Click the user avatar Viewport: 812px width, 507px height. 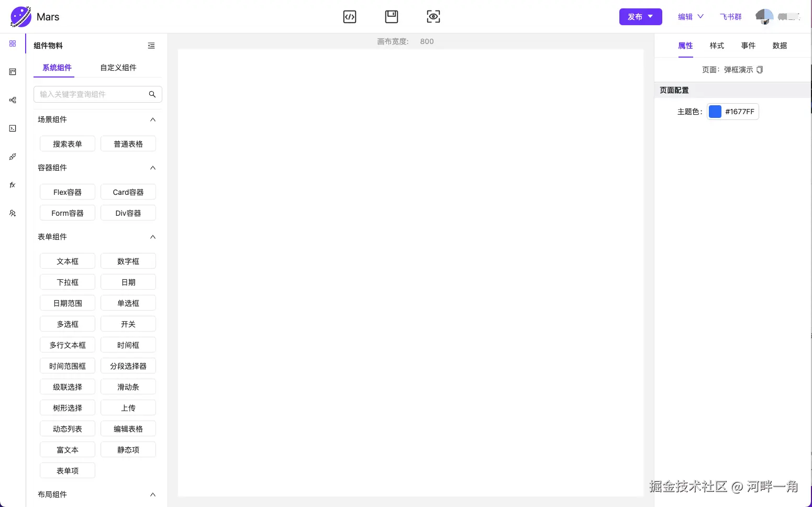click(x=764, y=17)
